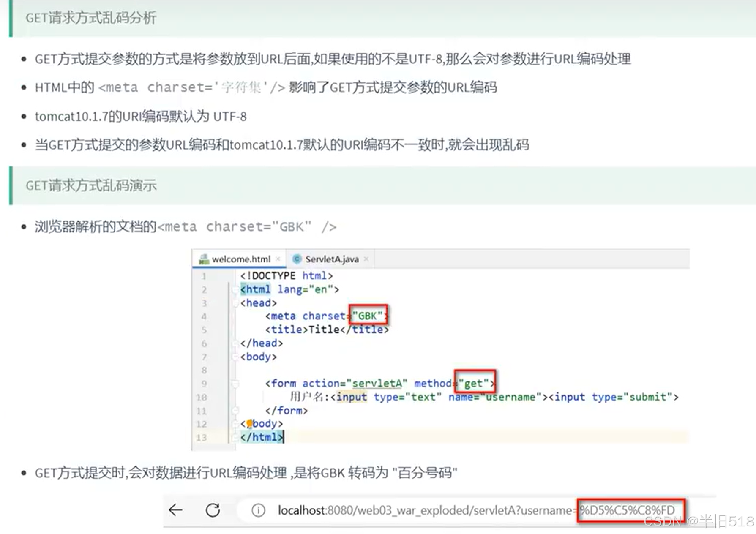Click the <title>Title</title> line
756x534 pixels.
[327, 330]
